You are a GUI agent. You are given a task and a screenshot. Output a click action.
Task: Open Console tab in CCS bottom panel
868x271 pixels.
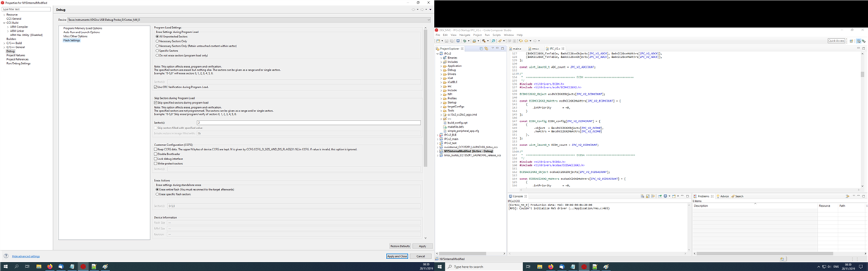tap(517, 196)
